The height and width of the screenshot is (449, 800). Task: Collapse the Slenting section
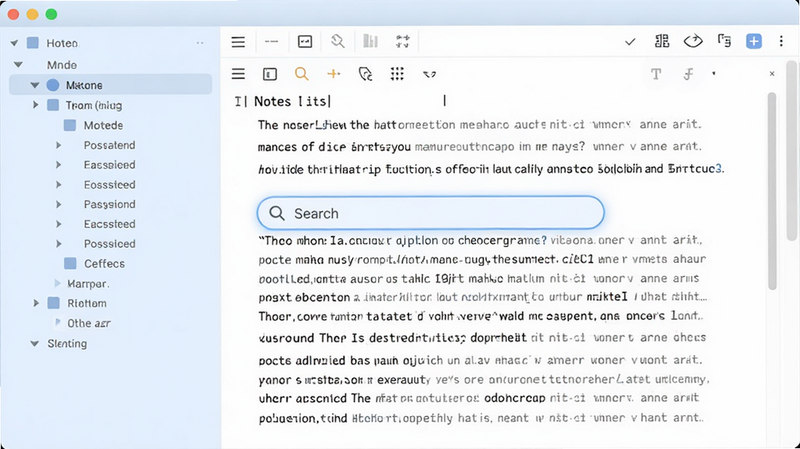pyautogui.click(x=35, y=343)
